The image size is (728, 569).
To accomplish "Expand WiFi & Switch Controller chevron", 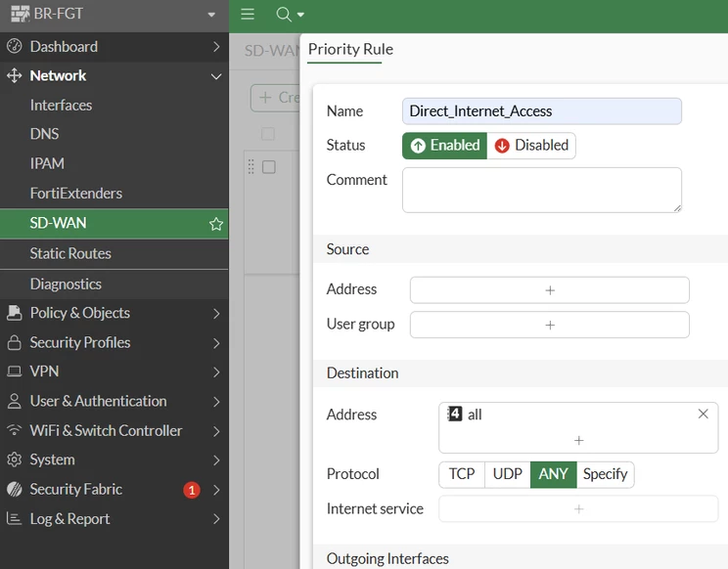I will pos(216,431).
